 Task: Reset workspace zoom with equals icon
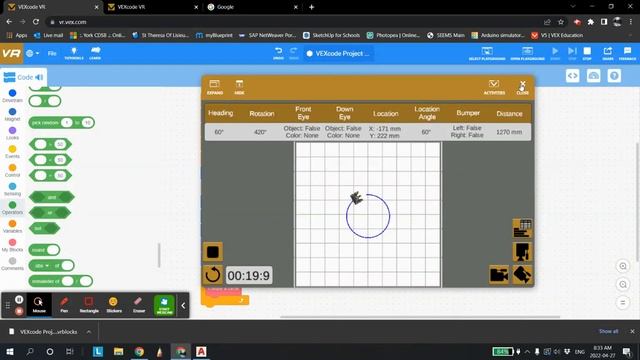click(x=623, y=303)
